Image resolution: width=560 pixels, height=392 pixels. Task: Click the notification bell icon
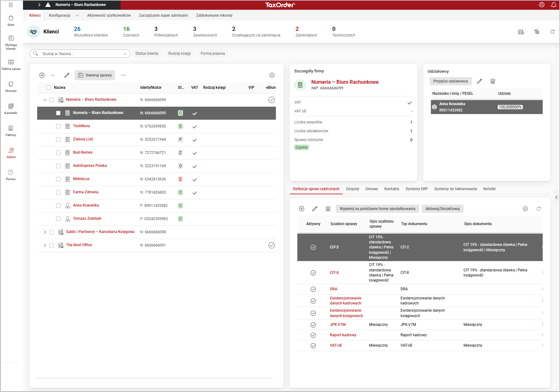click(x=553, y=5)
